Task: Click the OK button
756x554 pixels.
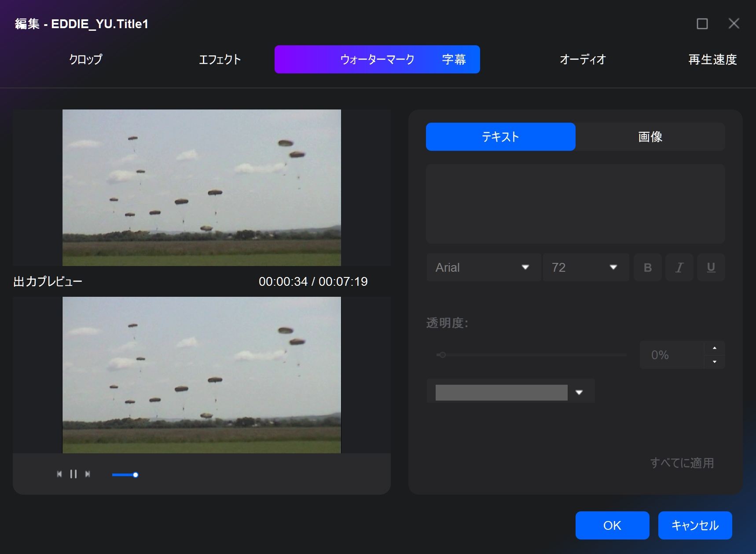Action: click(x=612, y=525)
